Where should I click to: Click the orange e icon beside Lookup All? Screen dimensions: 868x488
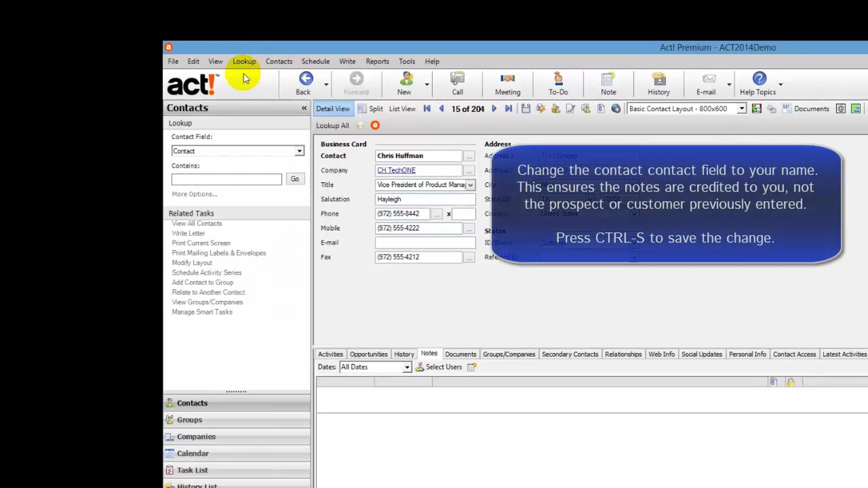point(375,125)
